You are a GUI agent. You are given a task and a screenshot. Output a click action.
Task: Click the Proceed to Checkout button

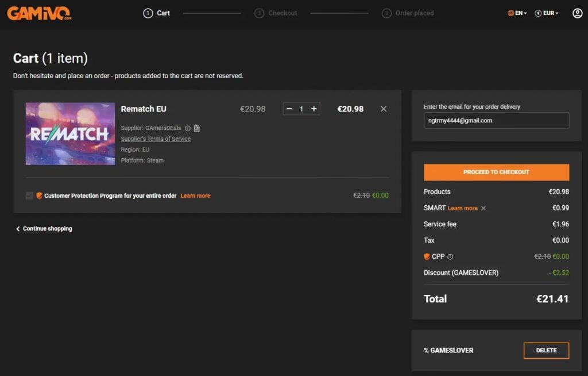pos(496,172)
